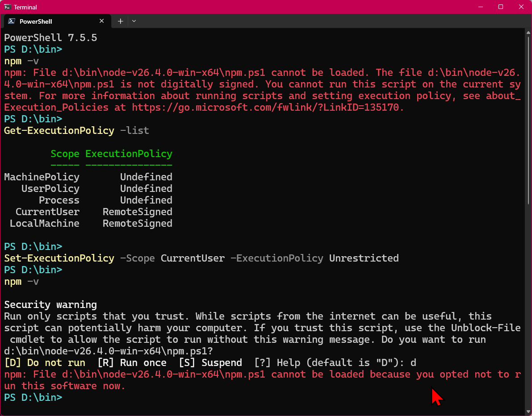Minimize the Terminal window
The image size is (532, 416).
pos(481,7)
